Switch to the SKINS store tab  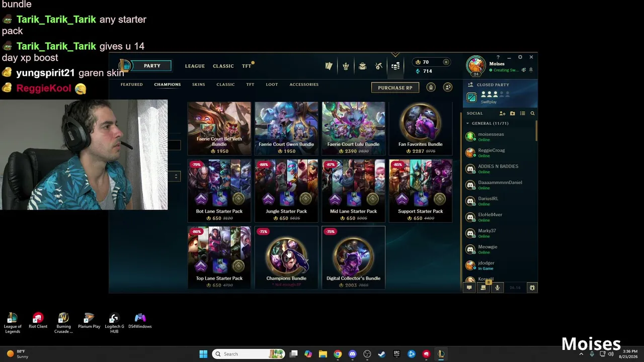click(198, 84)
